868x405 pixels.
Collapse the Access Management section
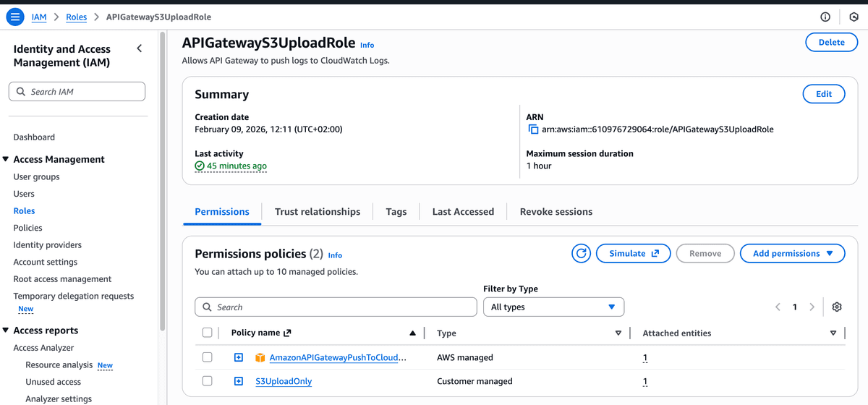[x=7, y=159]
